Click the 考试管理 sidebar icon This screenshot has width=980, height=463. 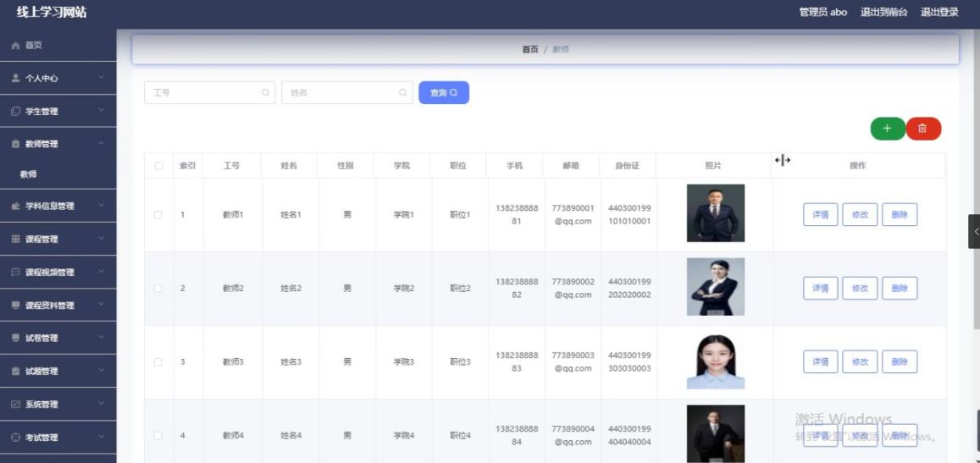point(15,438)
